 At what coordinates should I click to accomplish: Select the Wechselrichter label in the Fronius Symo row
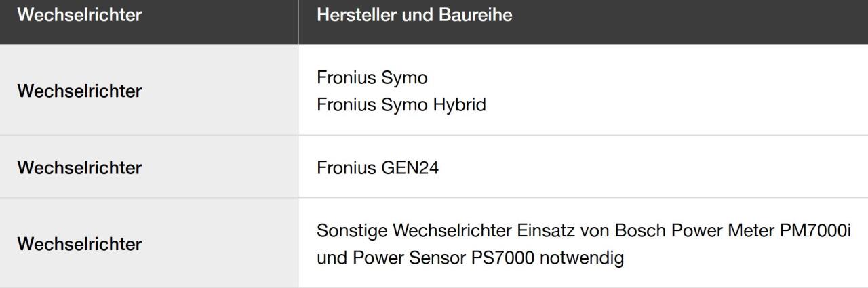pos(79,91)
